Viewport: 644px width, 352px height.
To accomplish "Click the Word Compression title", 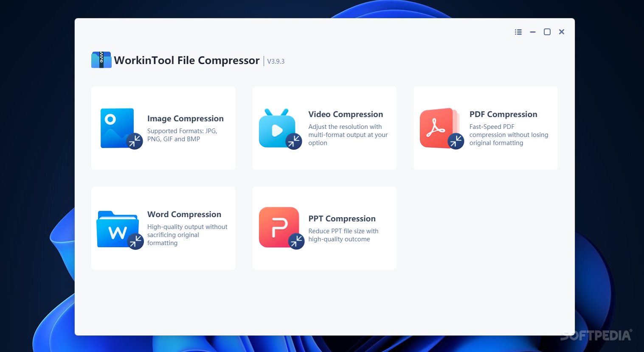I will click(184, 215).
